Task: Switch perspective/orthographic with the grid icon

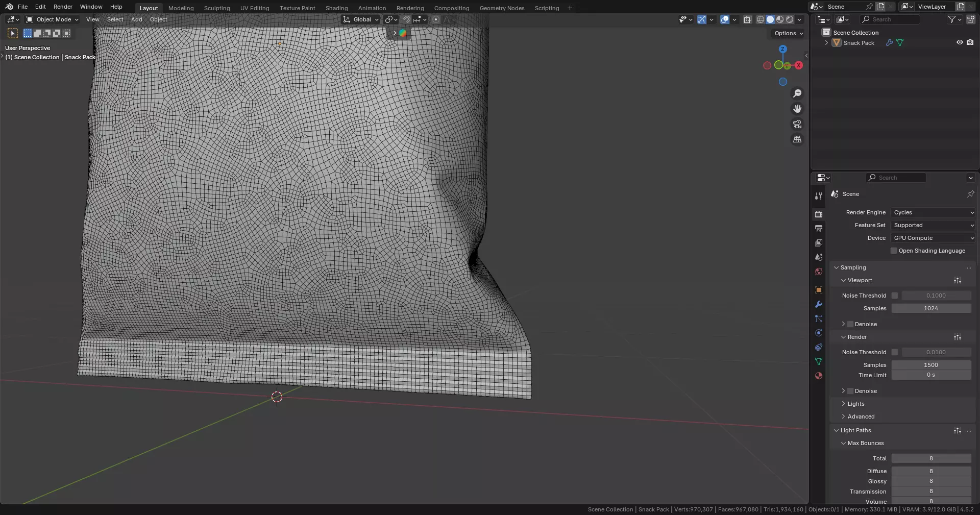Action: [797, 139]
